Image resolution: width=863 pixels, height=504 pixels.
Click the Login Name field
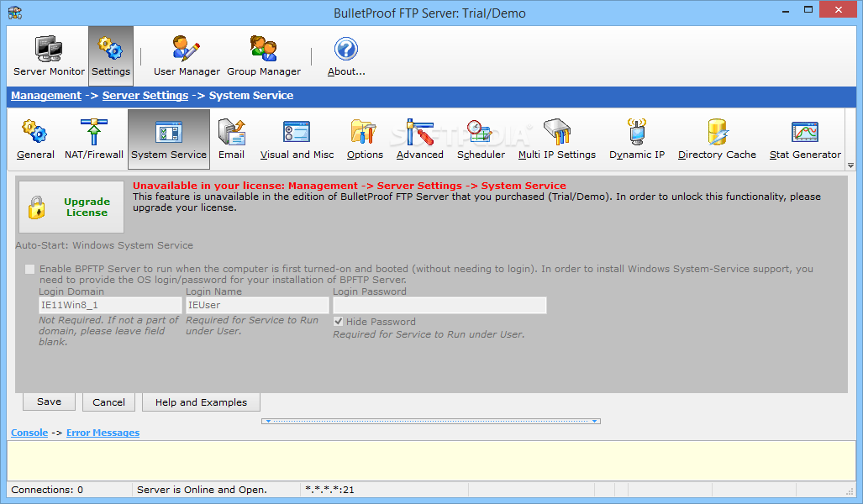[257, 305]
